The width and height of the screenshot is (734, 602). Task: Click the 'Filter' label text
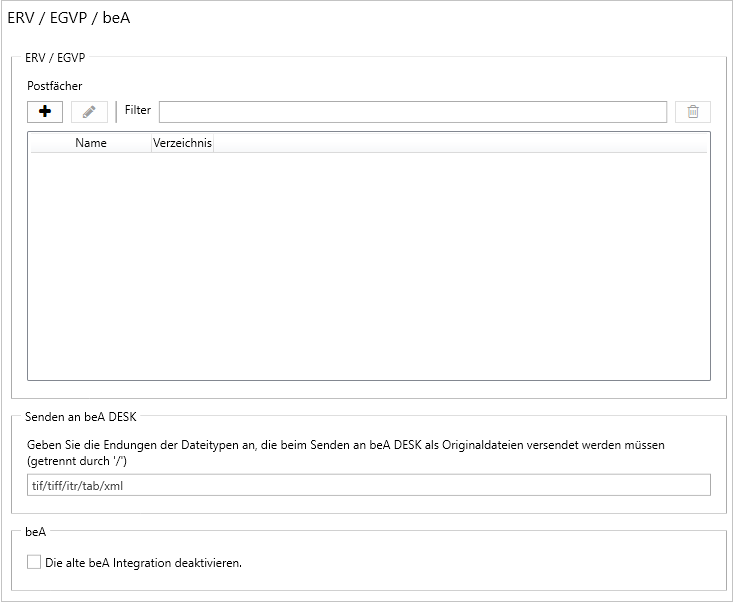(x=138, y=110)
